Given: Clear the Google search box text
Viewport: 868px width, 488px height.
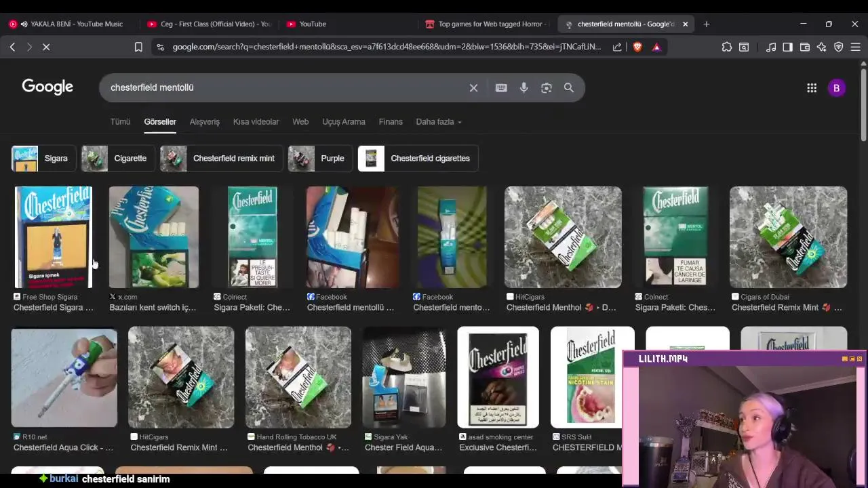Looking at the screenshot, I should (x=473, y=87).
